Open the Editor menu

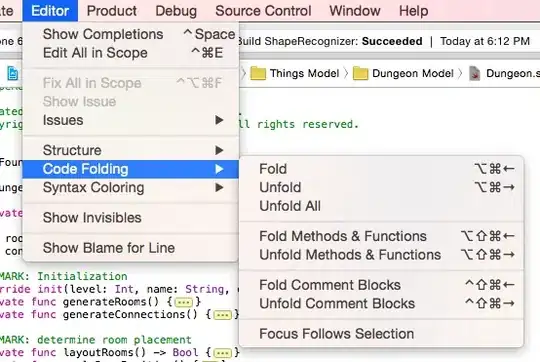(x=50, y=11)
